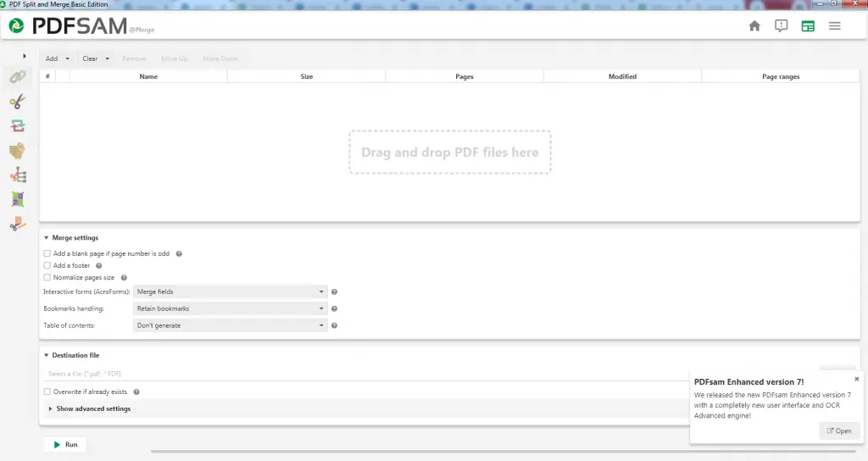Open the news notification icon
The image size is (868, 461).
click(x=781, y=26)
